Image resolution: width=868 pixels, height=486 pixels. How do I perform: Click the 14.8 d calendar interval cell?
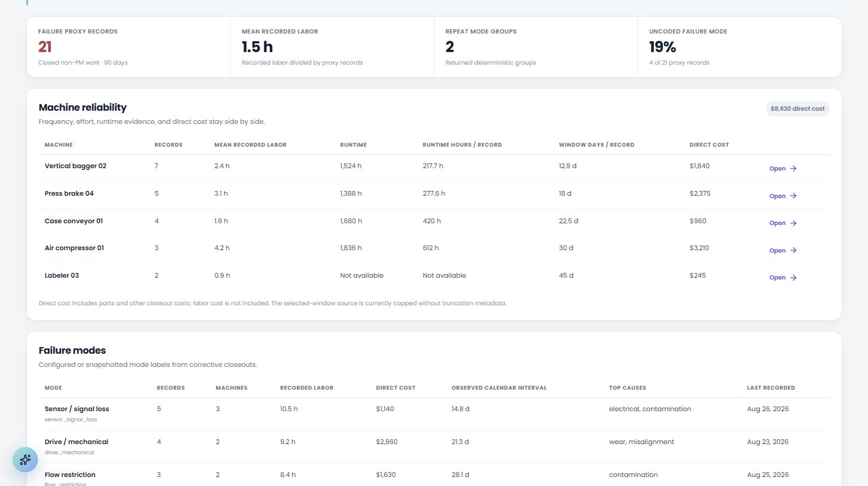(461, 409)
